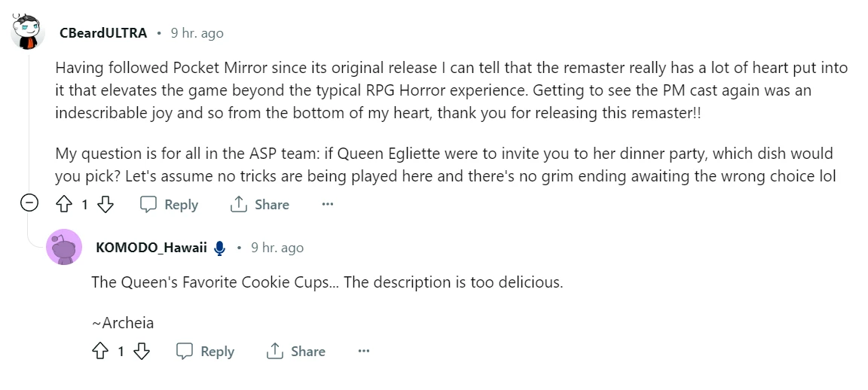The width and height of the screenshot is (868, 390).
Task: Downvote CBeardULTRA's comment
Action: click(x=105, y=204)
